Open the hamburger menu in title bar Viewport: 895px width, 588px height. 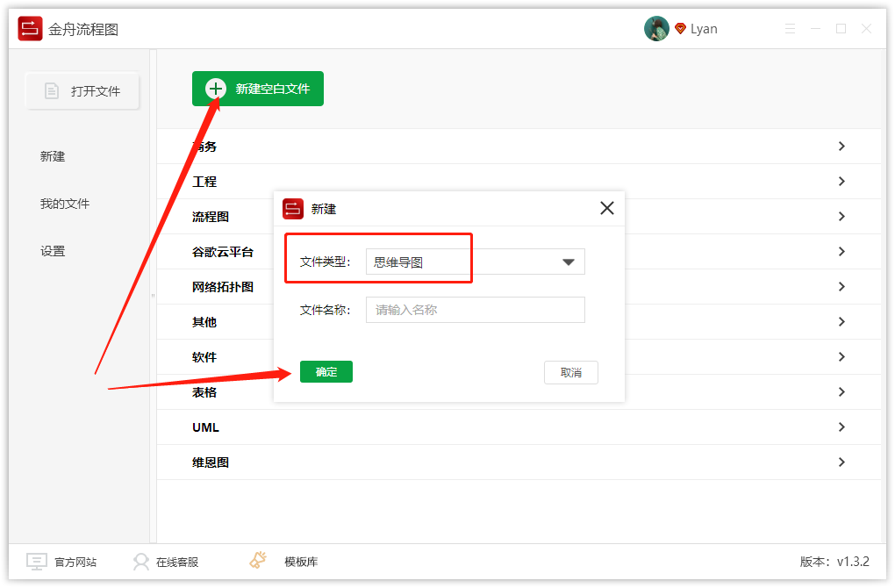(x=790, y=29)
